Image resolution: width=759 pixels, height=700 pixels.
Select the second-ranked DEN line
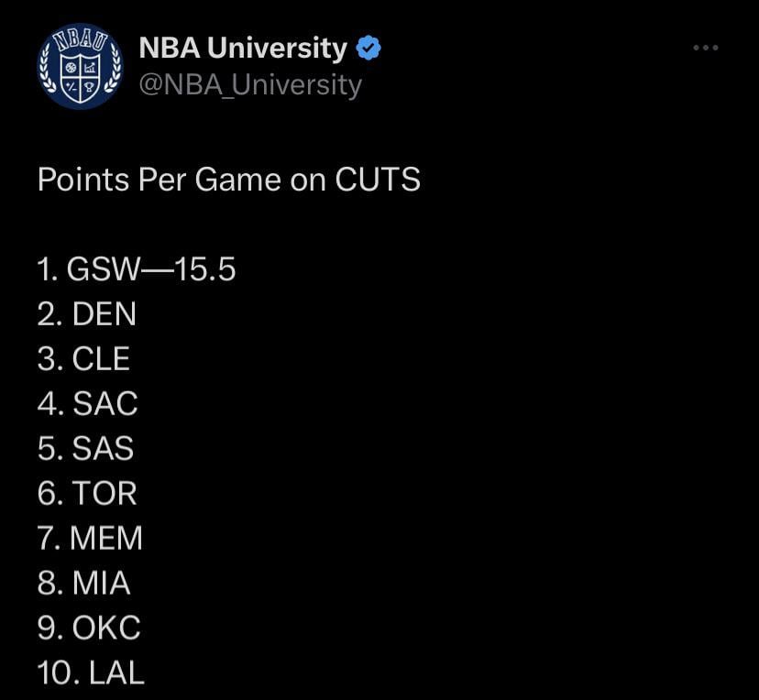[x=87, y=314]
